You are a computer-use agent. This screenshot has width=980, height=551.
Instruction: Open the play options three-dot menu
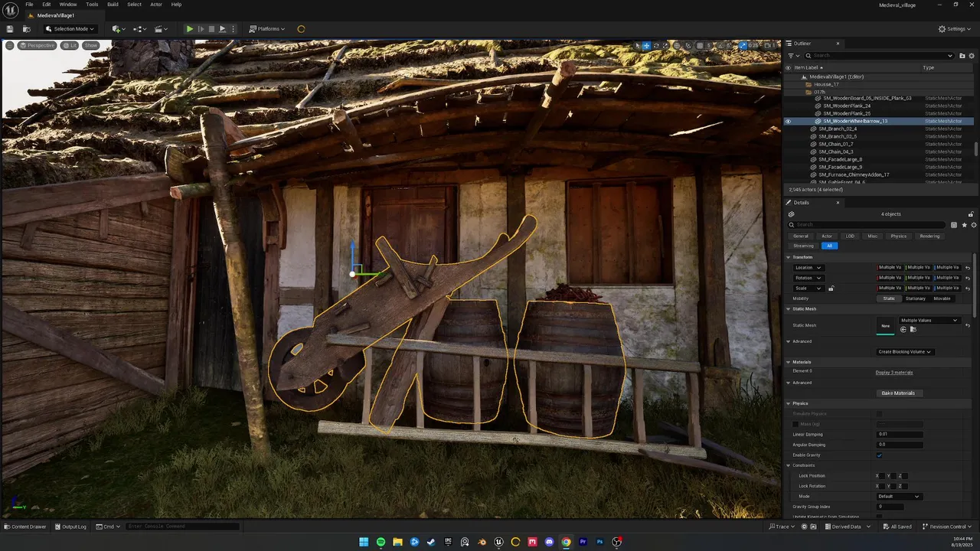[234, 29]
